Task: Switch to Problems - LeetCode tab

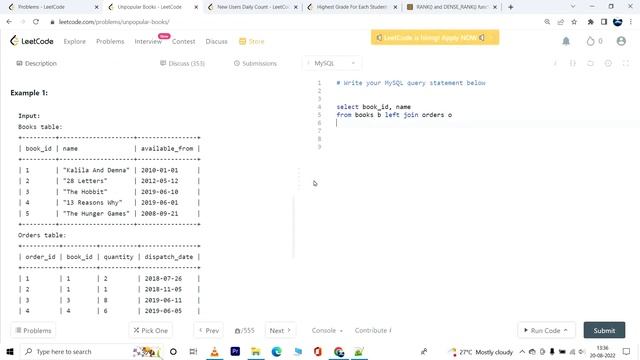Action: (x=52, y=7)
